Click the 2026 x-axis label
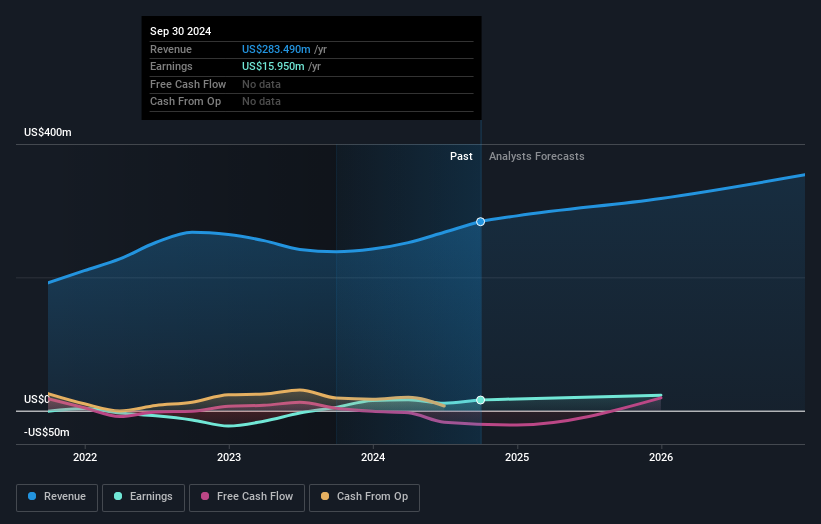 click(x=661, y=458)
